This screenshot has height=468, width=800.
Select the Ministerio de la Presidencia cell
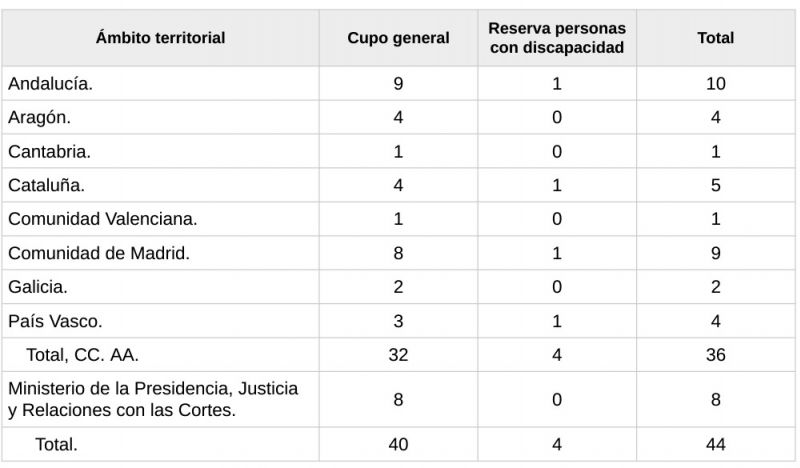(x=160, y=400)
